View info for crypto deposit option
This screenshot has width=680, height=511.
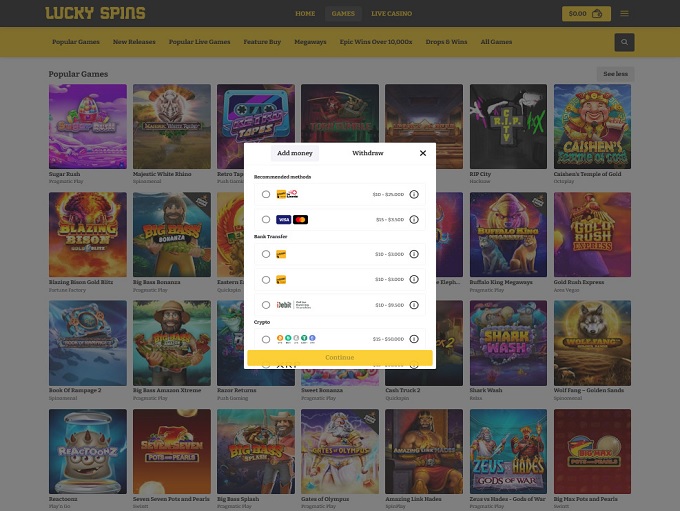tap(414, 339)
